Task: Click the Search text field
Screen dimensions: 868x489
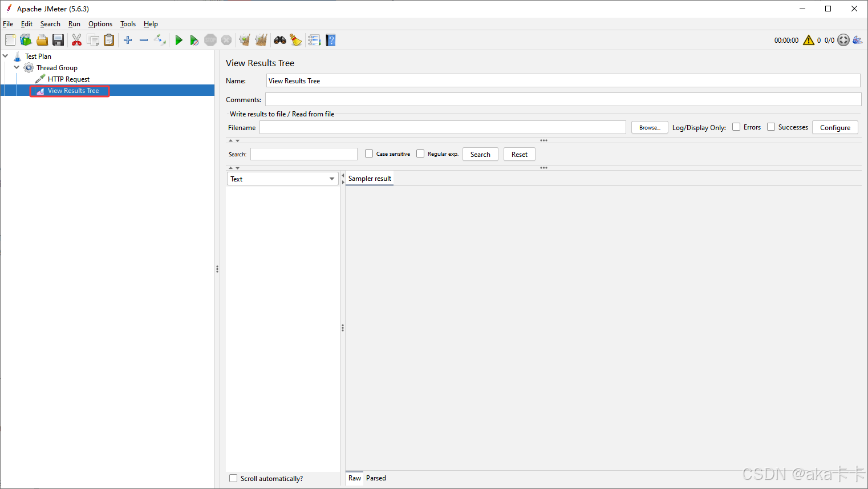Action: (x=304, y=154)
